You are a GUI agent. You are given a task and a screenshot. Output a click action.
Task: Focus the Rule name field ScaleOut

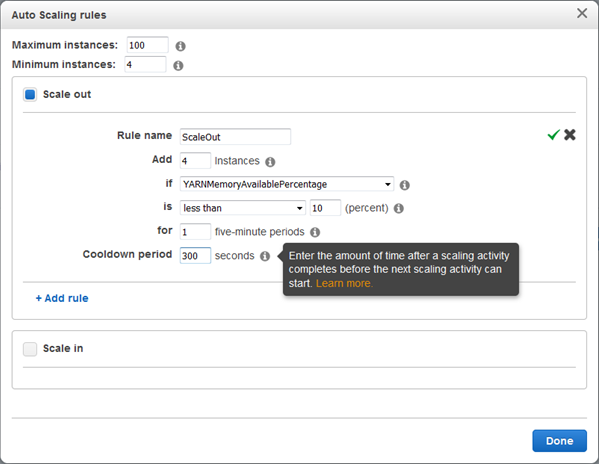(x=235, y=137)
